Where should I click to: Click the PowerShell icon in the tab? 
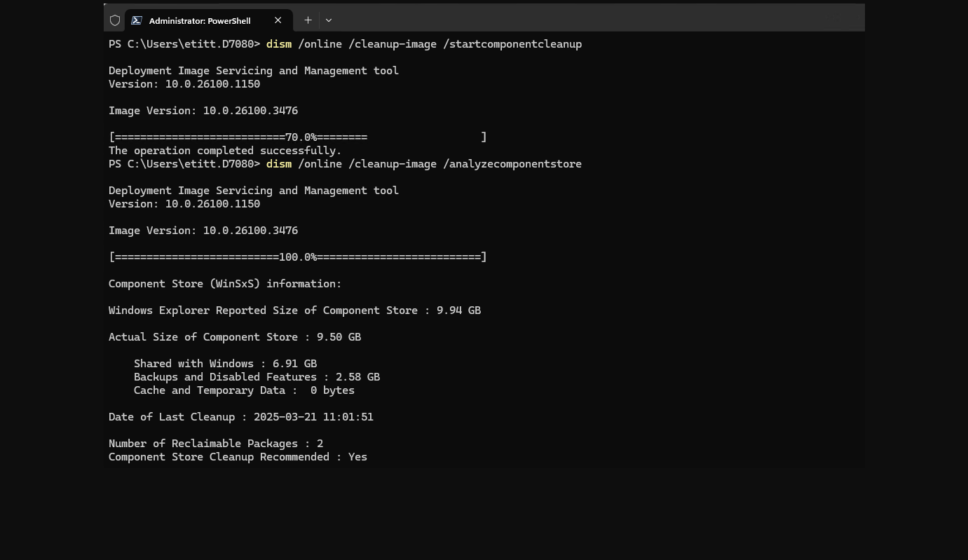click(137, 20)
